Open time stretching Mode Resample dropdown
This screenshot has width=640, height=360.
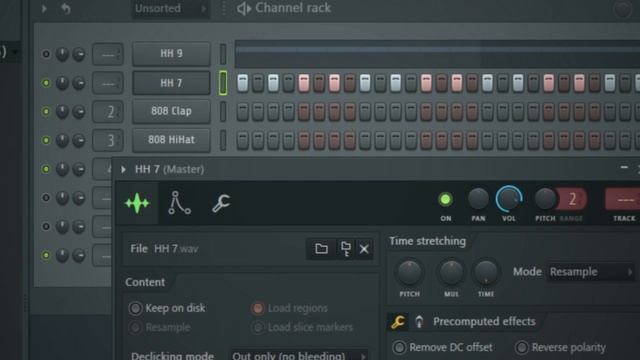pos(590,272)
